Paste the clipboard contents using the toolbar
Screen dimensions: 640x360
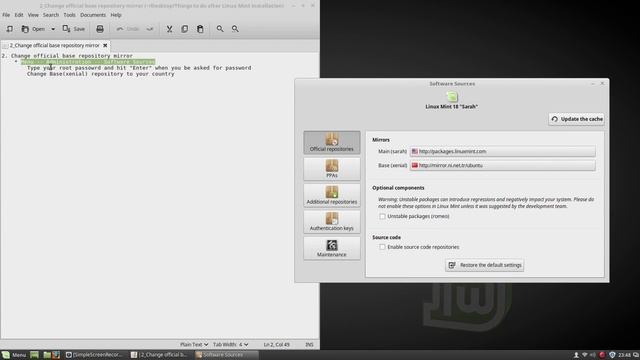coord(200,29)
